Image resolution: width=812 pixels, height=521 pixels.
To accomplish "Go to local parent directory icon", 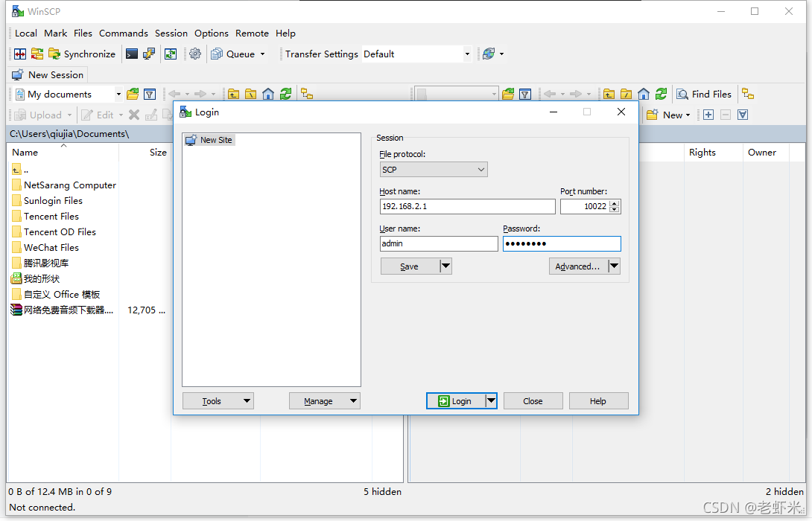I will click(x=234, y=95).
